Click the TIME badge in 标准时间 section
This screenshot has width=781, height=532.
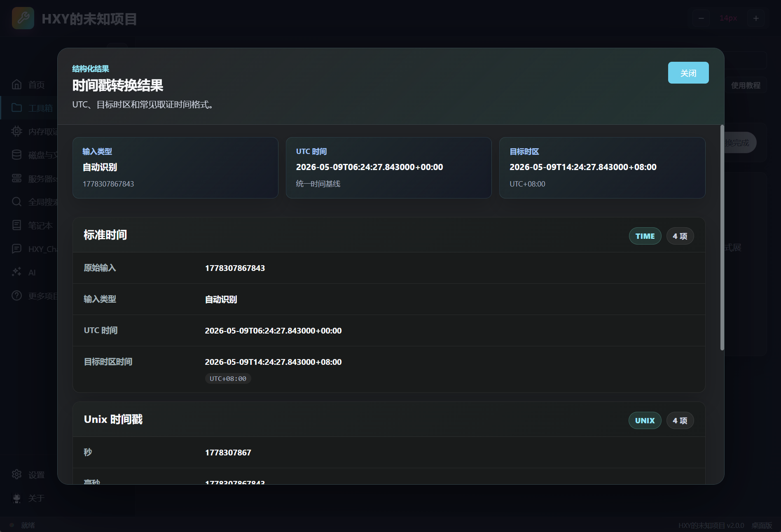645,236
